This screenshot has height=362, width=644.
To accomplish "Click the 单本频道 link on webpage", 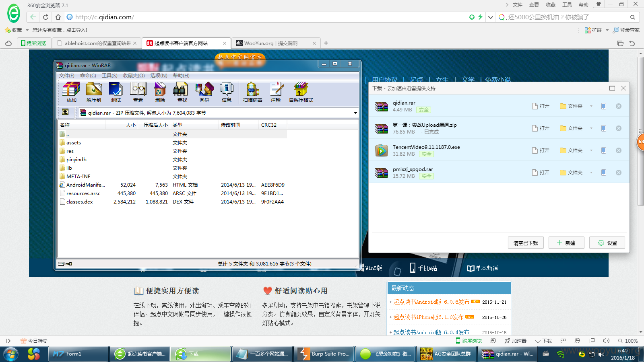I will click(482, 268).
